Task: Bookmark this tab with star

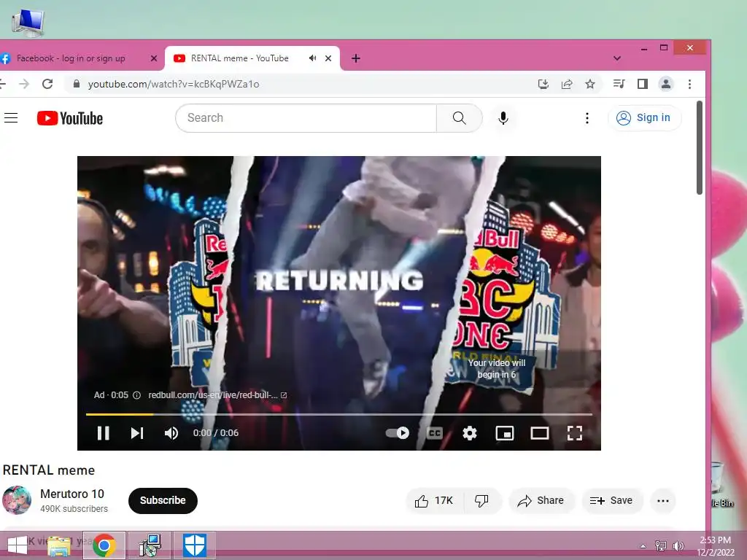Action: pos(589,85)
